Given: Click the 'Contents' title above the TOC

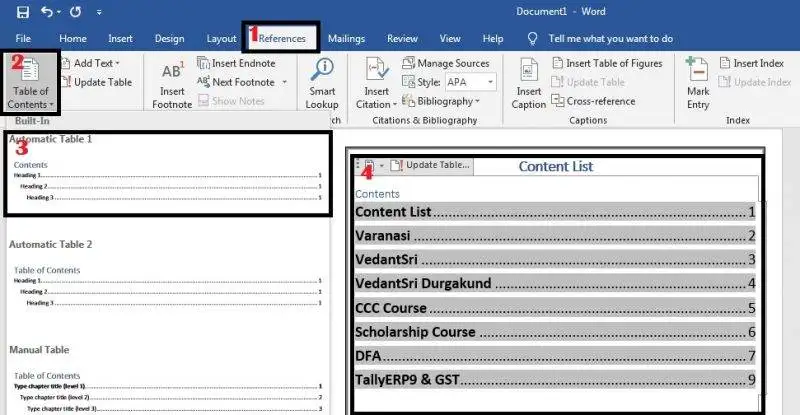Looking at the screenshot, I should click(377, 194).
